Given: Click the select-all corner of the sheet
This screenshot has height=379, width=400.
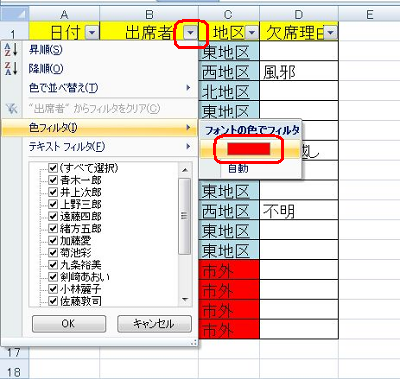Looking at the screenshot, I should click(x=14, y=14).
